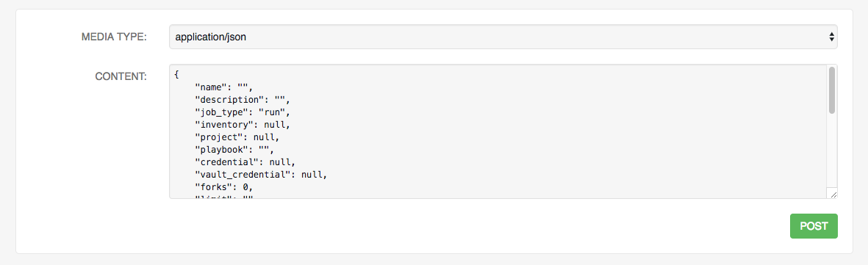
Task: Open the Media Type dropdown
Action: (503, 37)
